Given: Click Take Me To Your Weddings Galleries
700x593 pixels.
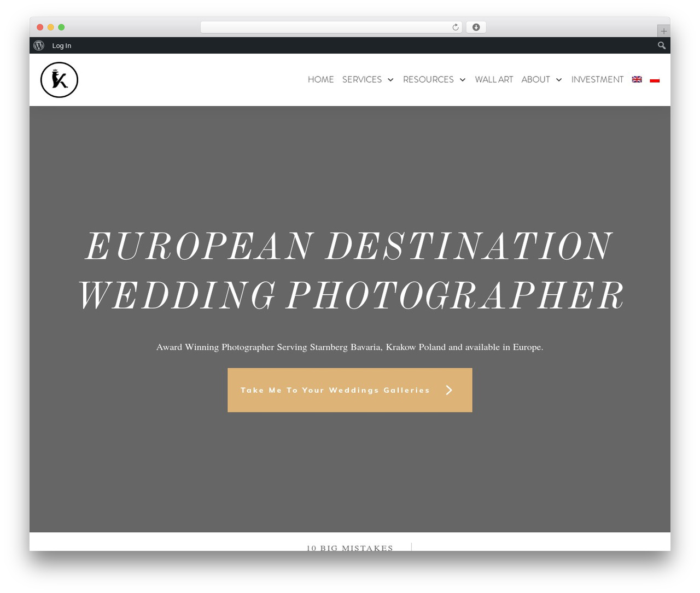Looking at the screenshot, I should [350, 390].
